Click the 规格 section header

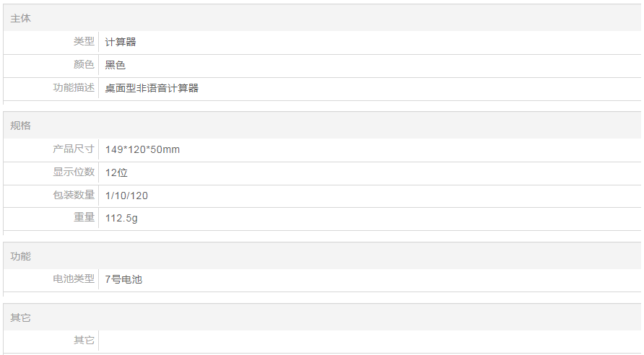pos(21,126)
